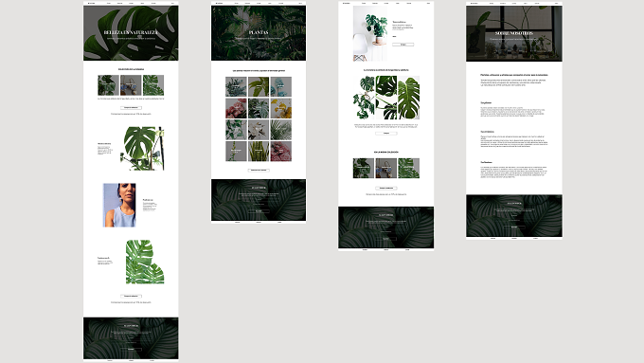Select the 'BELLEZA EN NATURALEZA' hero heading
644x363 pixels.
(131, 32)
